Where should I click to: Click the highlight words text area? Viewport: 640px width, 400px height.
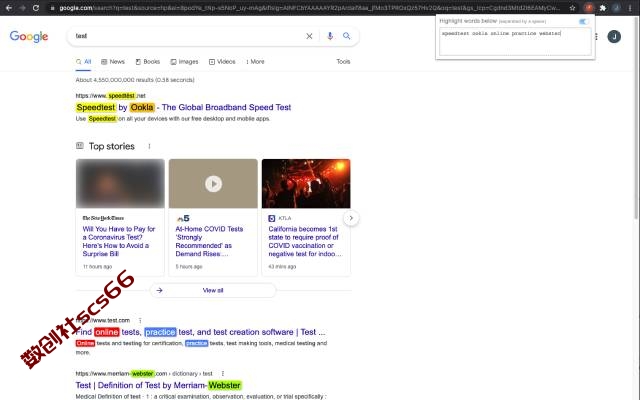pyautogui.click(x=515, y=42)
